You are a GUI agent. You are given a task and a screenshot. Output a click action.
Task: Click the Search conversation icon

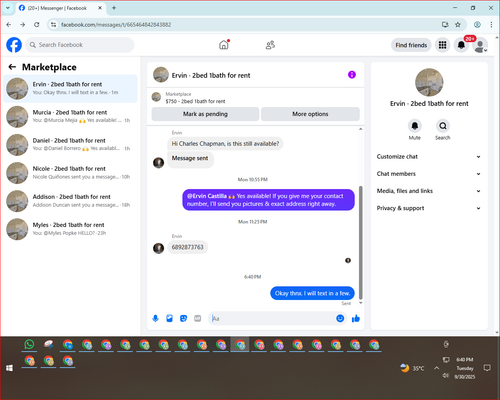point(443,126)
